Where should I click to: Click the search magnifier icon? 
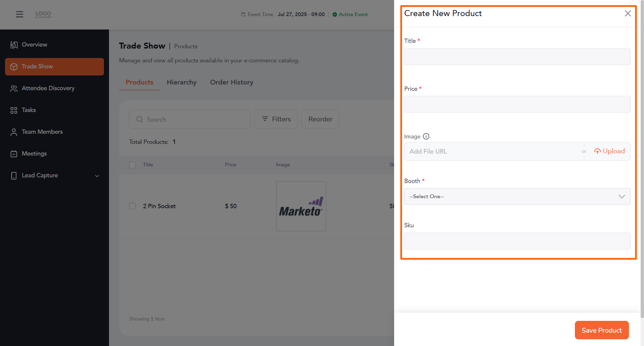140,119
